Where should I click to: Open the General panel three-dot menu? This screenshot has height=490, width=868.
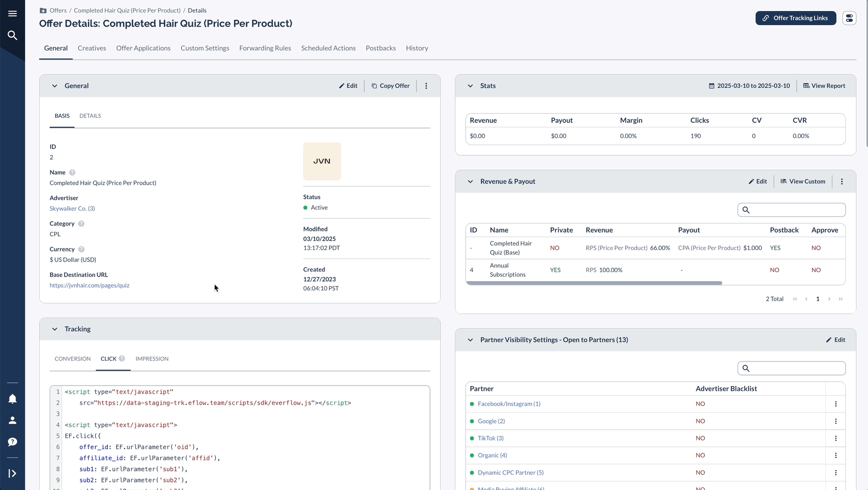[x=426, y=86]
